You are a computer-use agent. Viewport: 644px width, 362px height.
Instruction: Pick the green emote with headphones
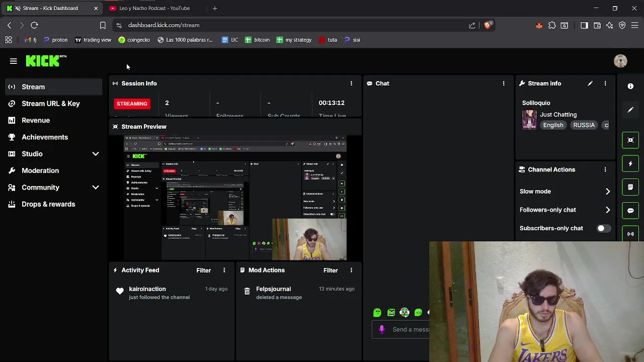[405, 313]
